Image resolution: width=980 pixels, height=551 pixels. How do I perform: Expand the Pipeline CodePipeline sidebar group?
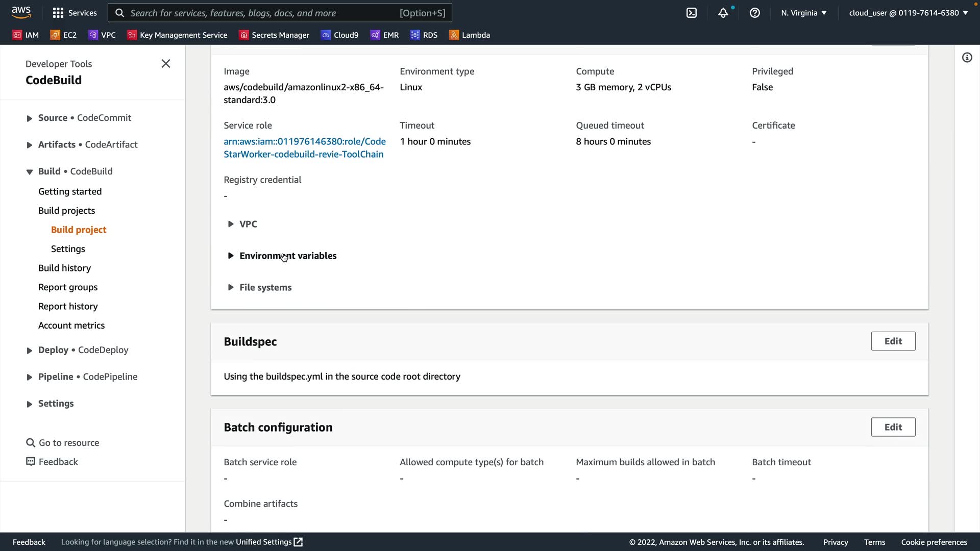[x=30, y=377]
